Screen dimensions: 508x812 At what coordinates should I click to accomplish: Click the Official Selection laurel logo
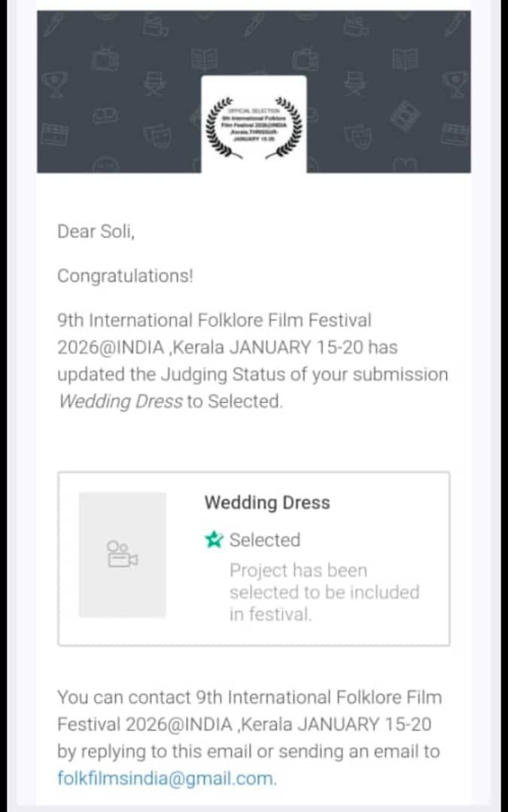click(254, 124)
